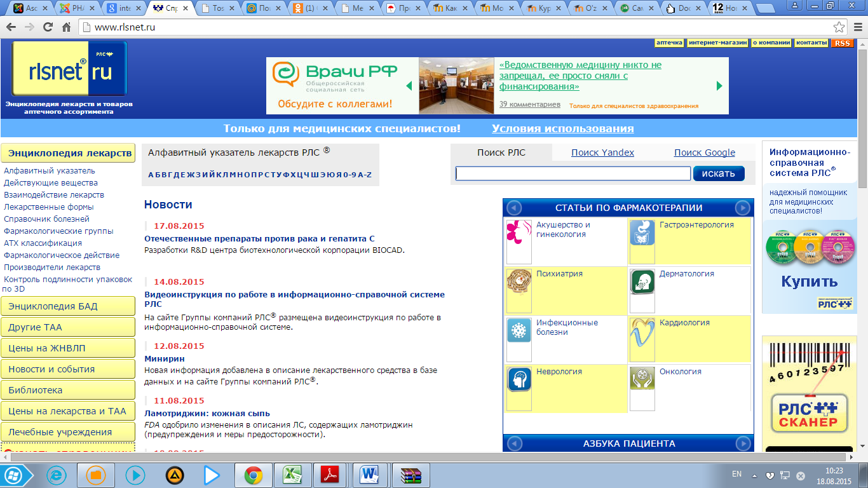This screenshot has width=868, height=488.
Task: Open АТХ классификация sidebar link
Action: pyautogui.click(x=43, y=243)
